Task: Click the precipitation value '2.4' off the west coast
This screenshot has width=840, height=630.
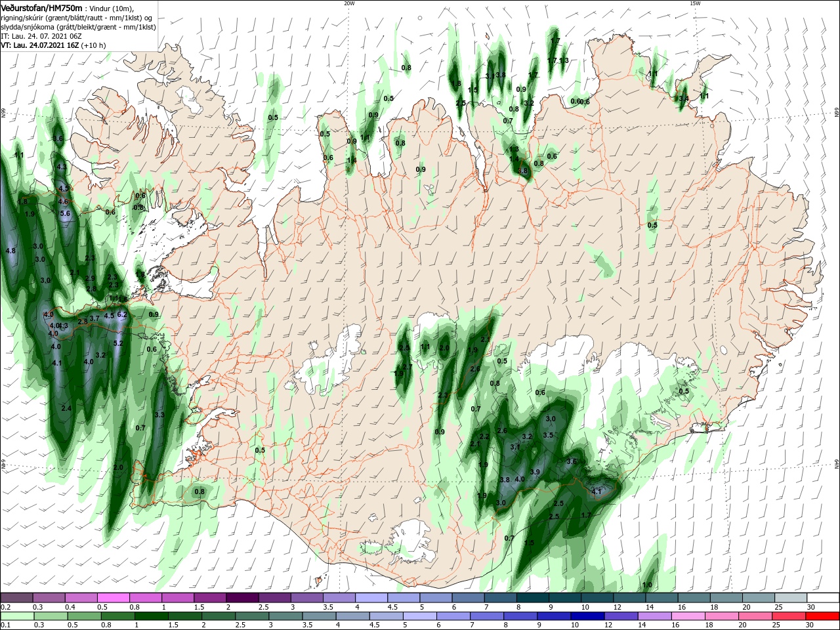Action: coord(66,408)
